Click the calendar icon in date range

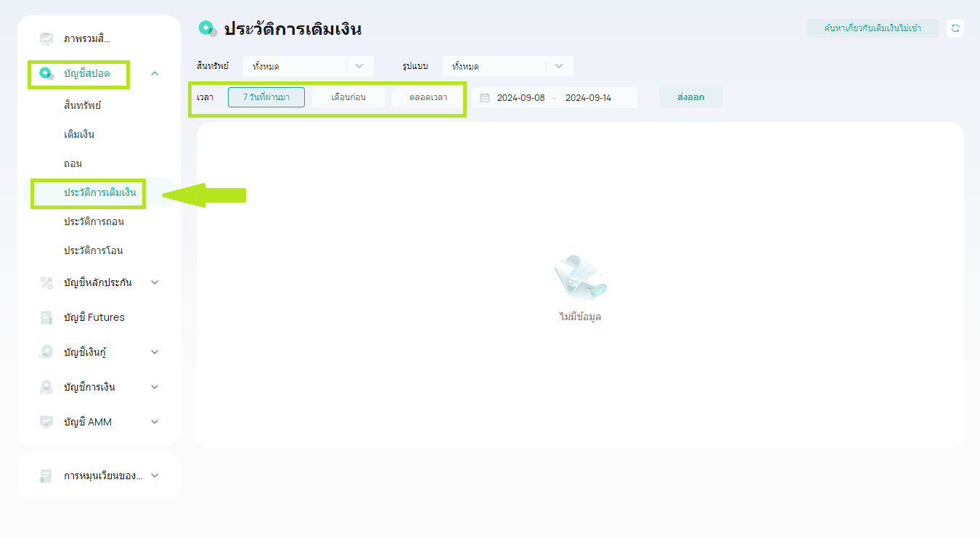tap(485, 97)
